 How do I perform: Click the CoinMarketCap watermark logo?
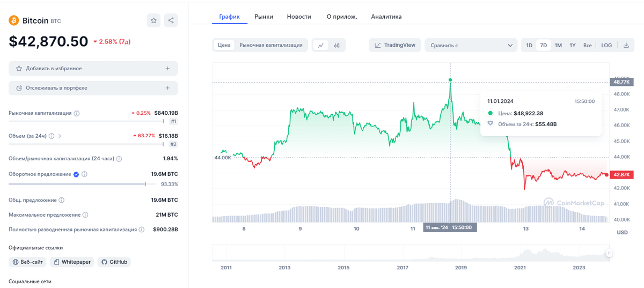pyautogui.click(x=573, y=202)
